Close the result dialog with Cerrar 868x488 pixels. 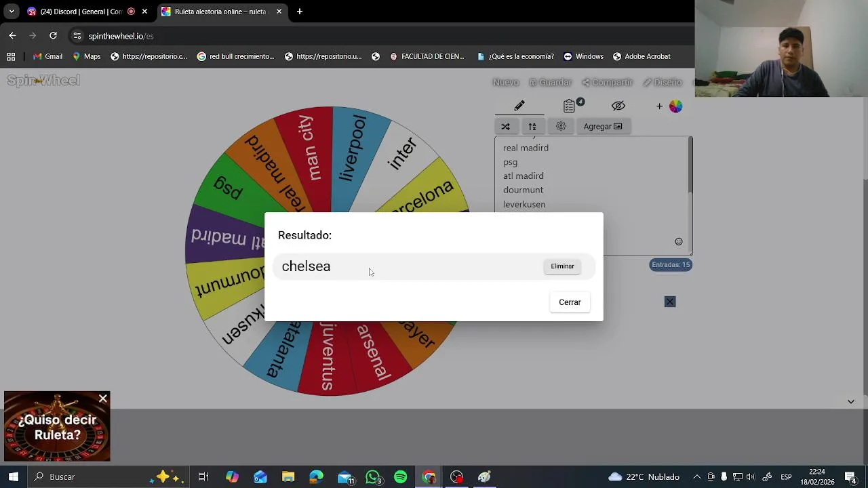(x=570, y=302)
